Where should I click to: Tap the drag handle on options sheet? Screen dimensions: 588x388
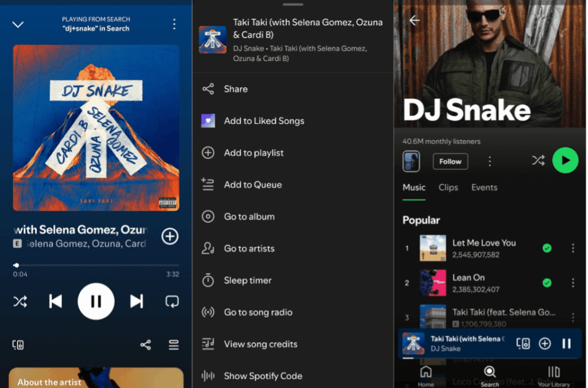[x=293, y=5]
